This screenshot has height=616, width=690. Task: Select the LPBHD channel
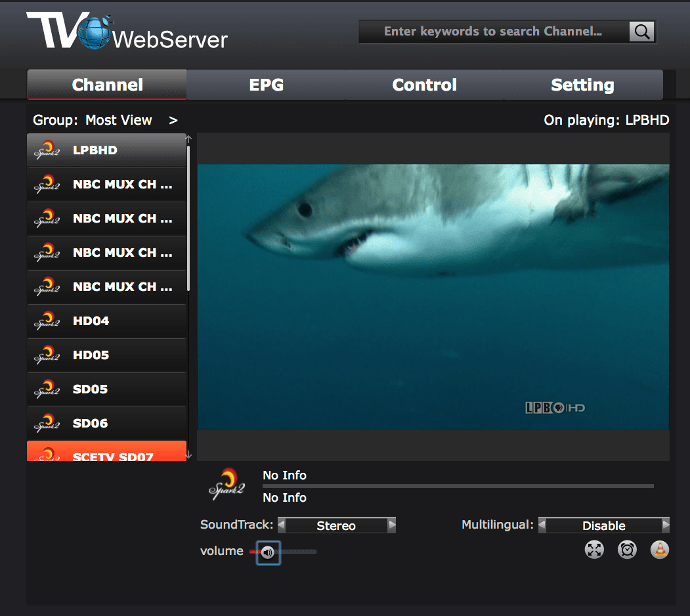(x=106, y=150)
